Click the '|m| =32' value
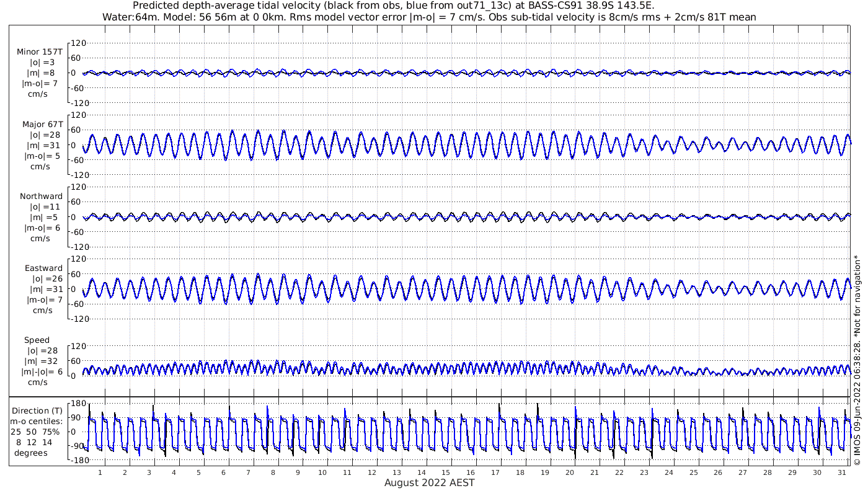The height and width of the screenshot is (496, 868). pyautogui.click(x=42, y=361)
